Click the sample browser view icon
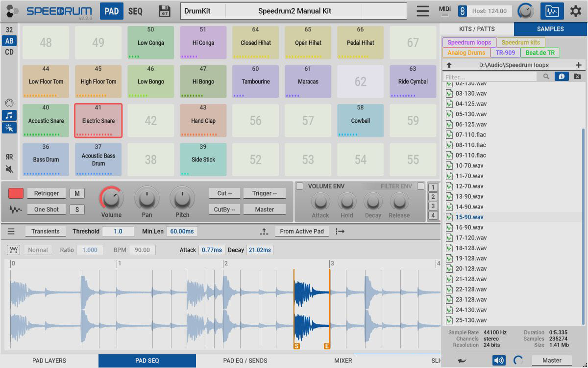The image size is (588, 368). 552,11
